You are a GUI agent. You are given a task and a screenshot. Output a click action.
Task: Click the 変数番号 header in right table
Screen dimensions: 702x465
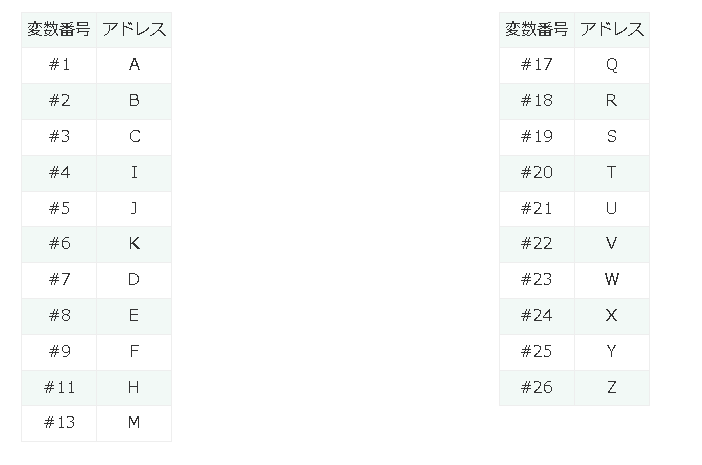pos(537,29)
